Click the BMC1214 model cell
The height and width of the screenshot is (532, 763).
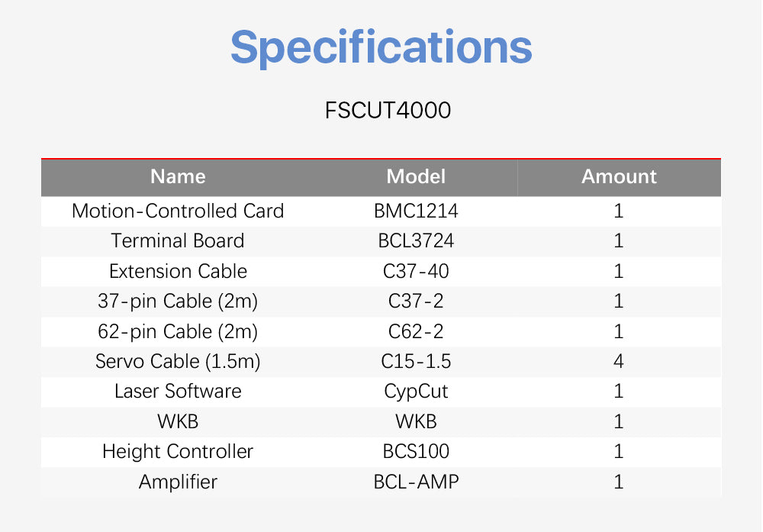416,211
